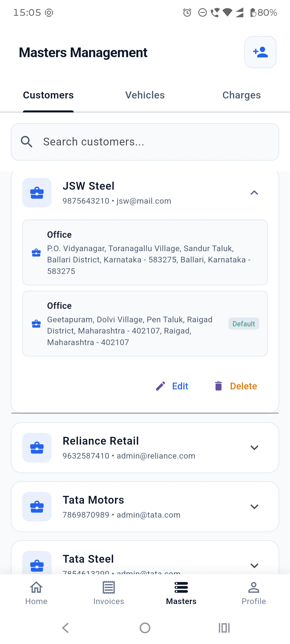Tap Tata Steel briefcase icon

pyautogui.click(x=37, y=562)
